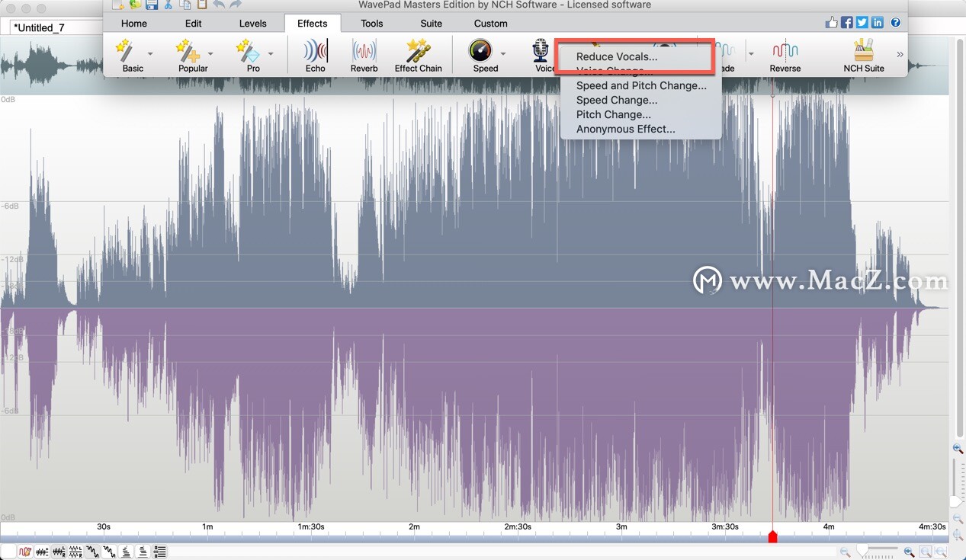
Task: Apply the Reverb effect
Action: point(364,56)
